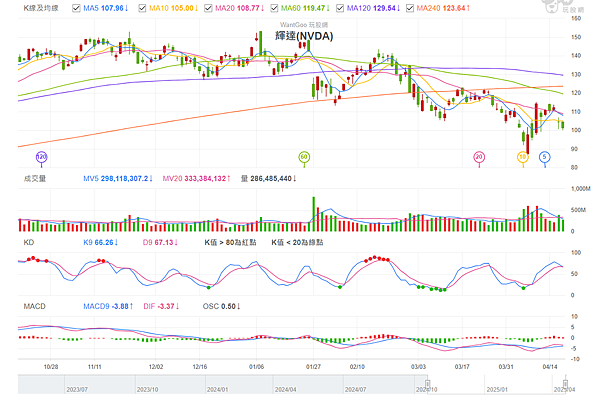This screenshot has height=396, width=600.
Task: Click 2024/01 on the bottom navigator timeline
Action: (x=217, y=389)
